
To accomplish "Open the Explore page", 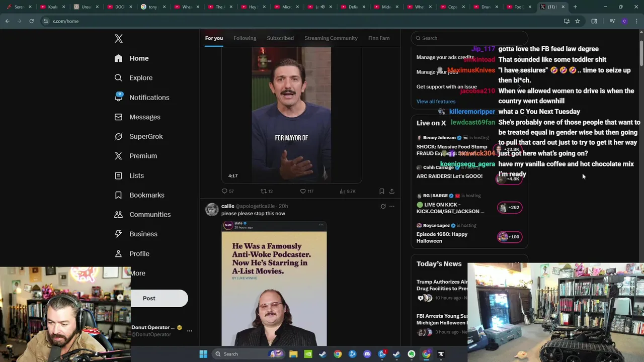I will 133,78.
